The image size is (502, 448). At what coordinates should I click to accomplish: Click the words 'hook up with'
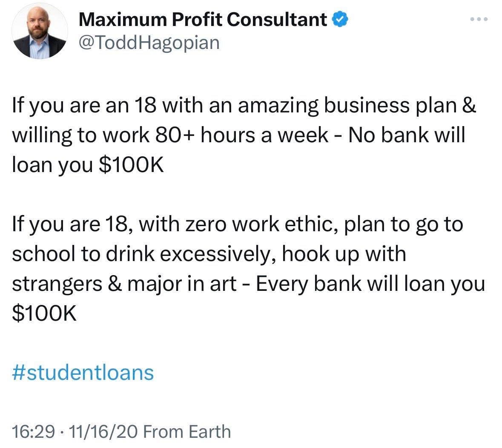coord(344,255)
